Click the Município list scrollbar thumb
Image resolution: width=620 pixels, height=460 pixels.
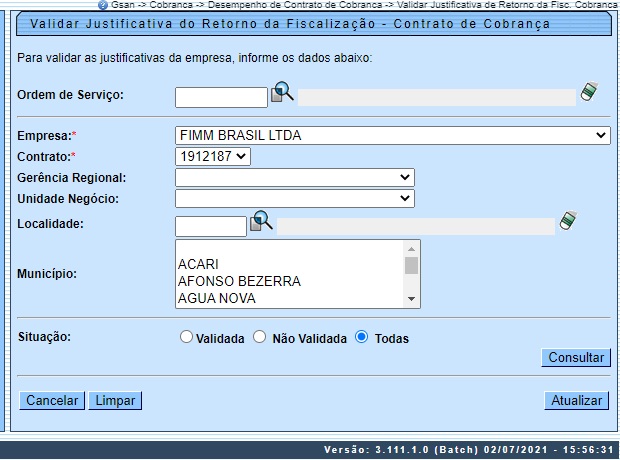tap(411, 265)
